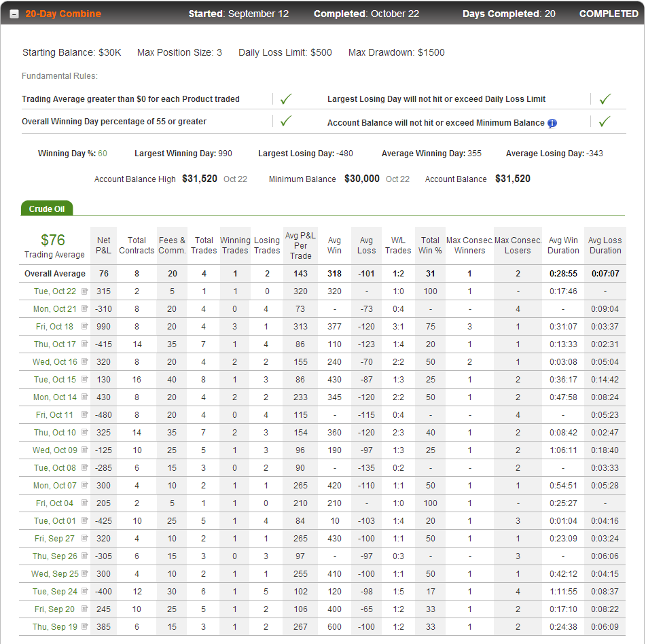Screen dimensions: 646x644
Task: Click the Largest Winning Day: 990 stat
Action: [x=183, y=154]
